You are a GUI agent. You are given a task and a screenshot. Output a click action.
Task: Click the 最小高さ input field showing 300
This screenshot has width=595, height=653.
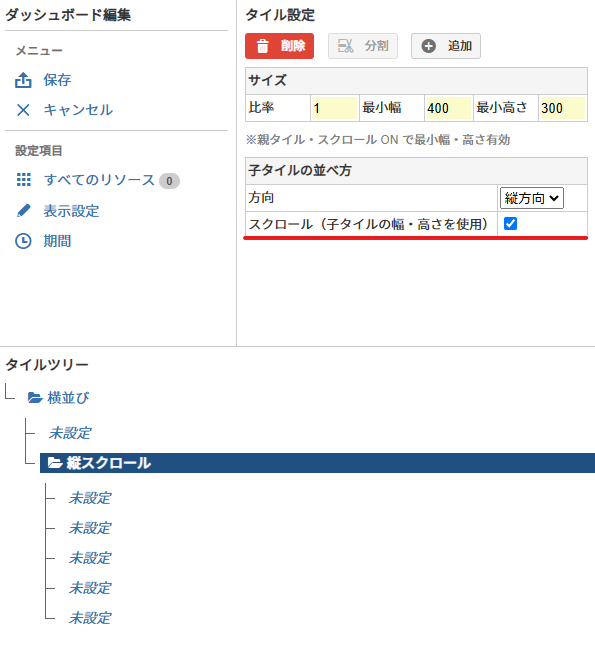[563, 108]
